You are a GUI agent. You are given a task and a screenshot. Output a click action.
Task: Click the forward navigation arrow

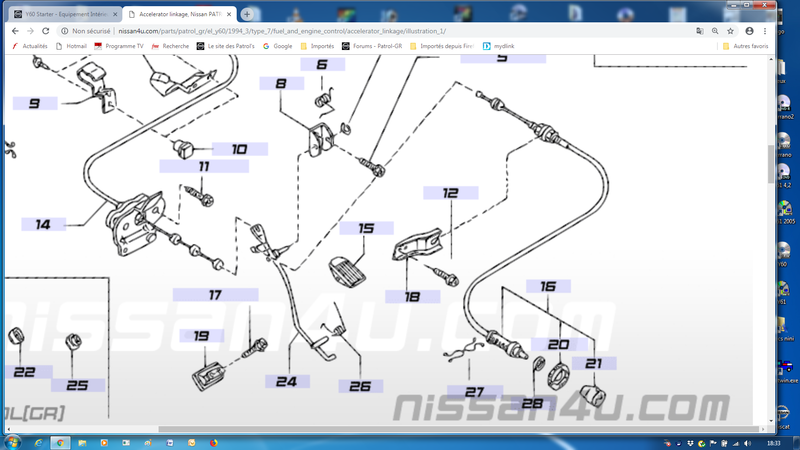pyautogui.click(x=30, y=31)
